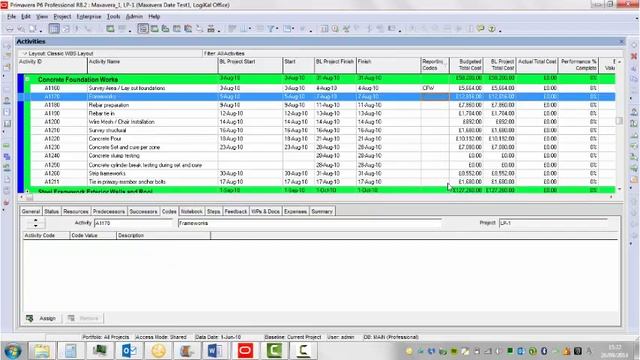Open the Enterprise menu
Screen dimensions: 640x360
coord(89,17)
